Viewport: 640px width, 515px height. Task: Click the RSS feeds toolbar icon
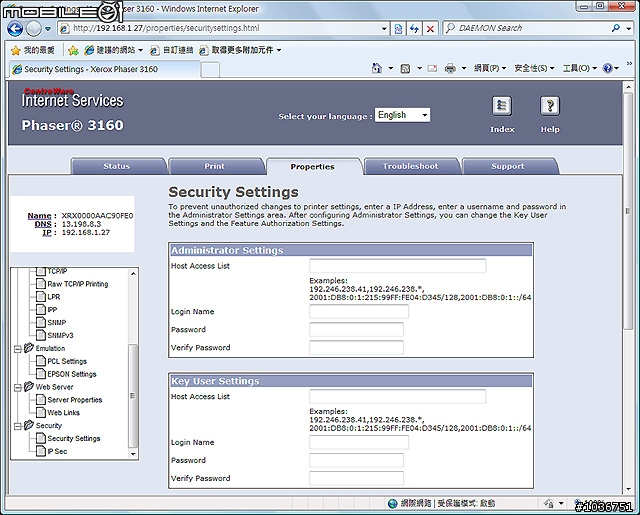(x=405, y=69)
